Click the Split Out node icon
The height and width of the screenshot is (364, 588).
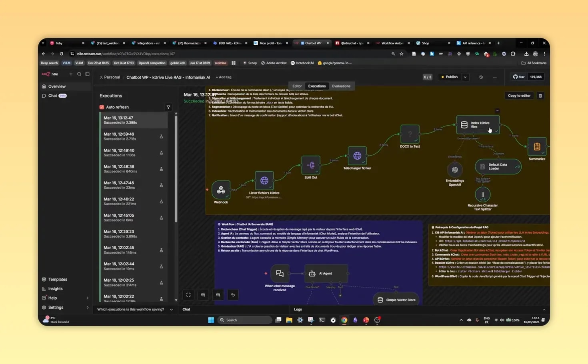pyautogui.click(x=310, y=165)
